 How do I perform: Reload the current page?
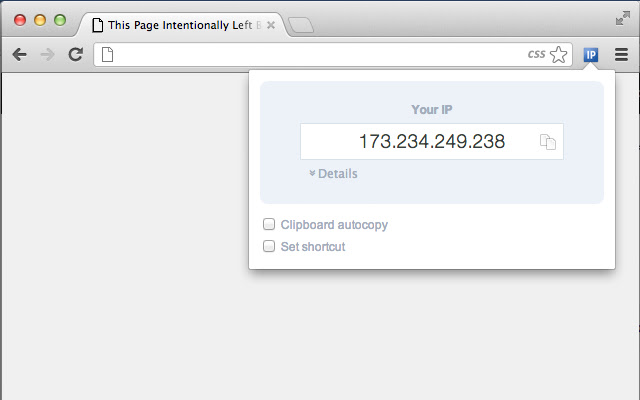(x=75, y=55)
